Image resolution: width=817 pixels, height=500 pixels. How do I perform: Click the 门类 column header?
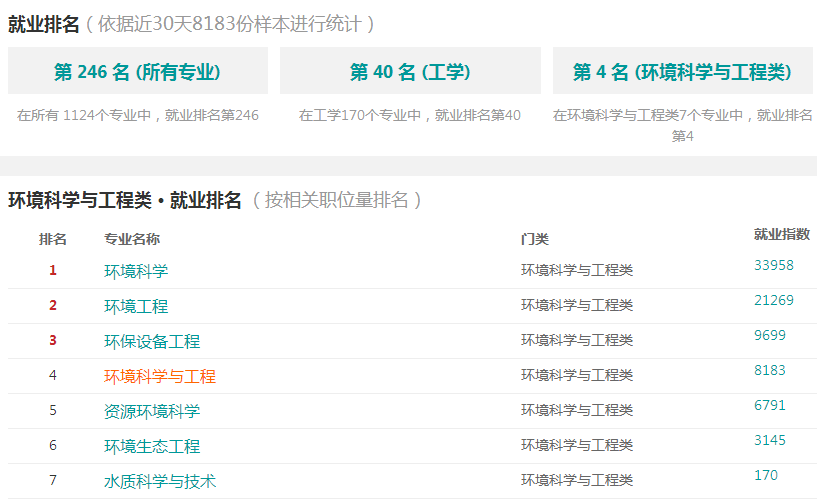[x=535, y=239]
